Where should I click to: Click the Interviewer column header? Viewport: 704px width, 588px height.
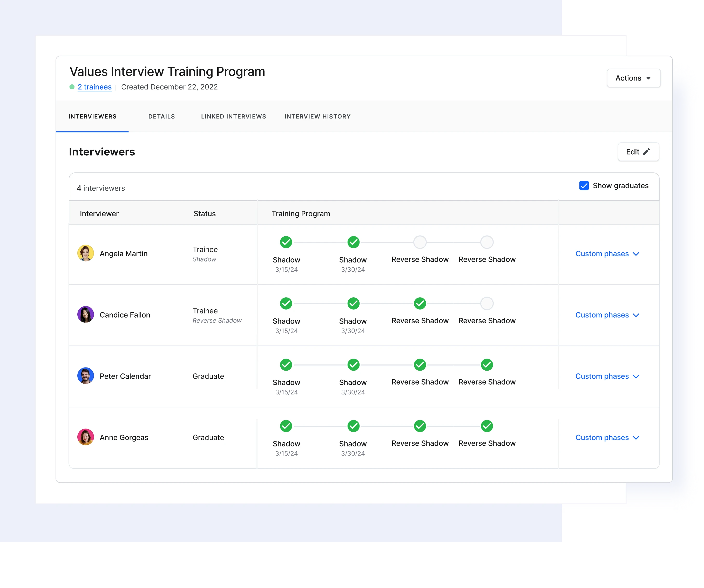(x=99, y=213)
